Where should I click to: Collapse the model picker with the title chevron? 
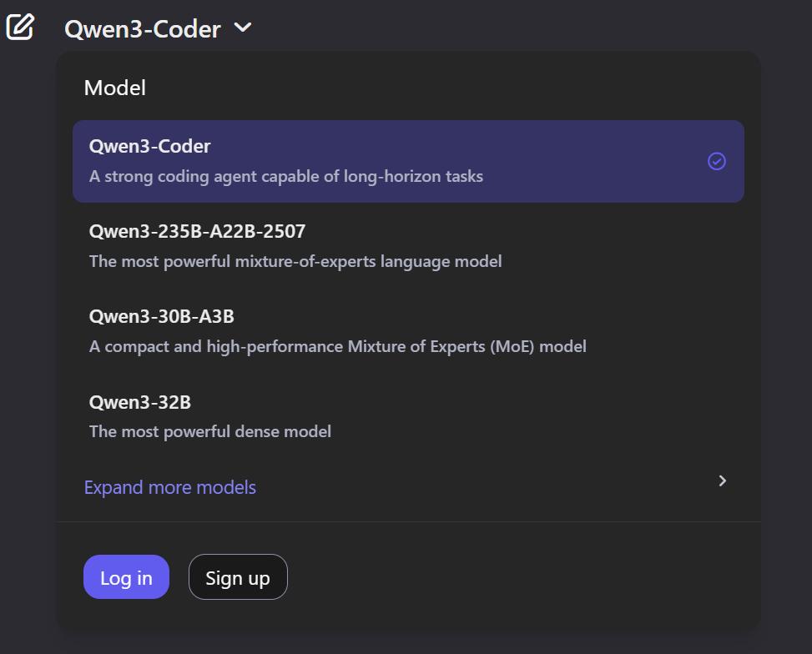tap(241, 28)
